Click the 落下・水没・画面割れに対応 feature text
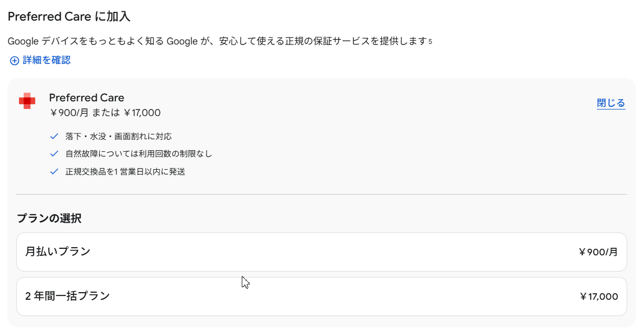 click(x=119, y=136)
